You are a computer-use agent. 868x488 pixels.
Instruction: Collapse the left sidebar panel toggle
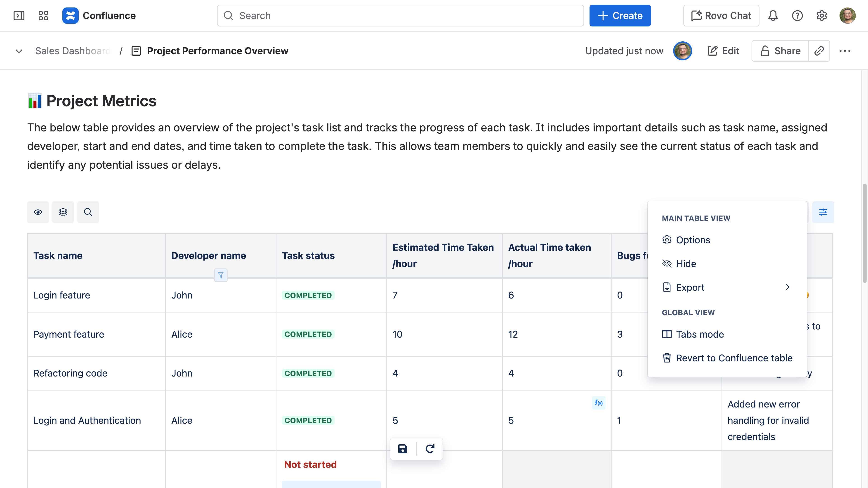[x=19, y=16]
